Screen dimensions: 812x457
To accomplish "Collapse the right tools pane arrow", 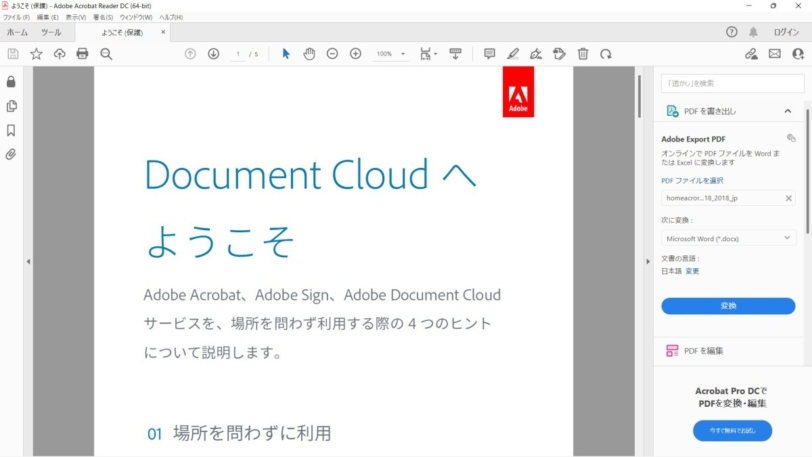I will 648,262.
